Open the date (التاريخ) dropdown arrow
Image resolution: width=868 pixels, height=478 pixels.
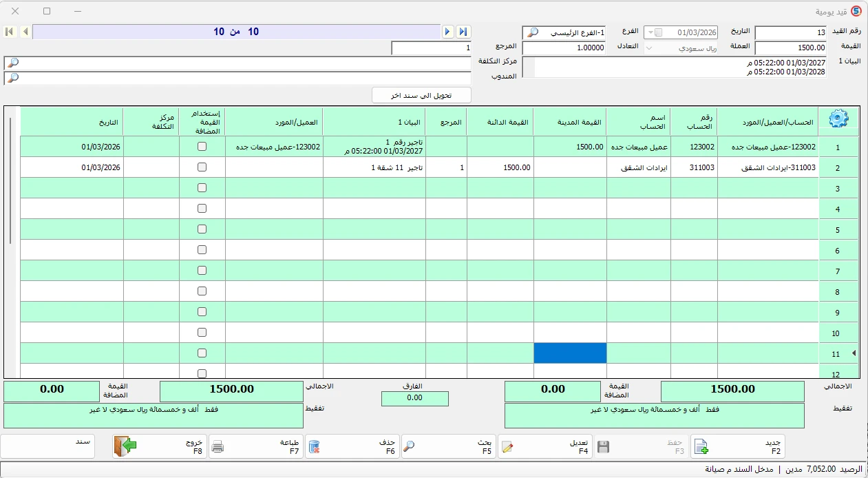tap(649, 33)
